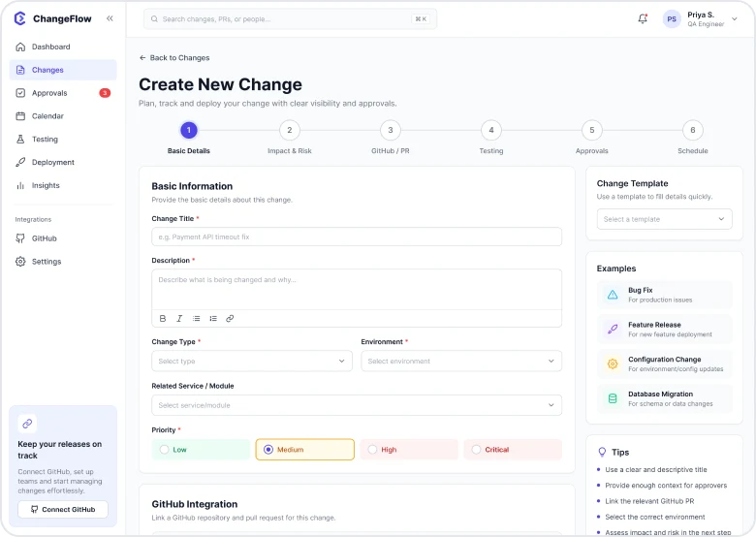
Task: Click Back to Changes link
Action: click(174, 58)
